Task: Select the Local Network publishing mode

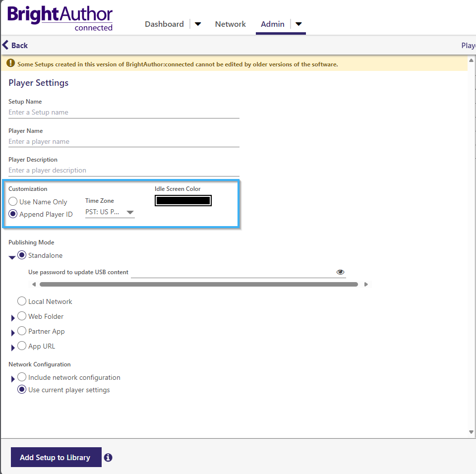Action: click(22, 301)
